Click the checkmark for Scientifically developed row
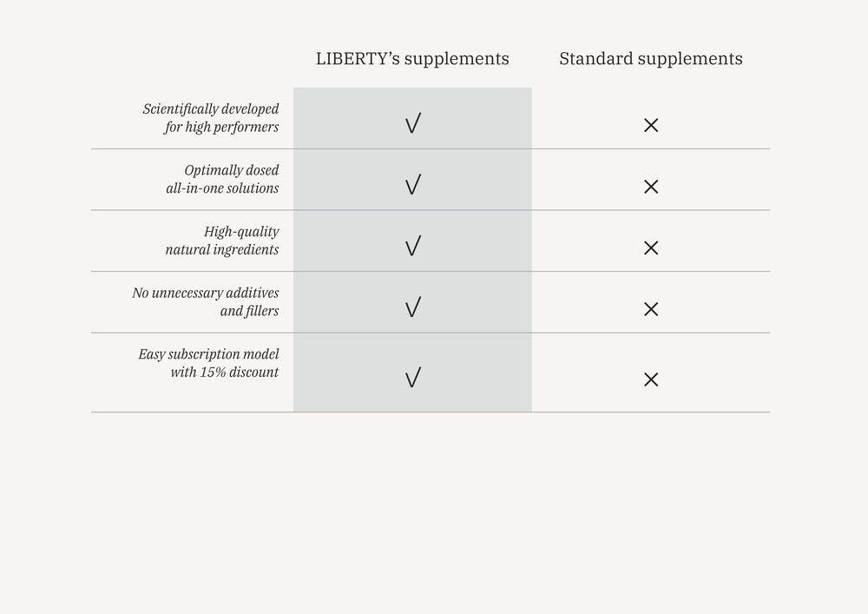Viewport: 868px width, 614px height. (x=412, y=124)
